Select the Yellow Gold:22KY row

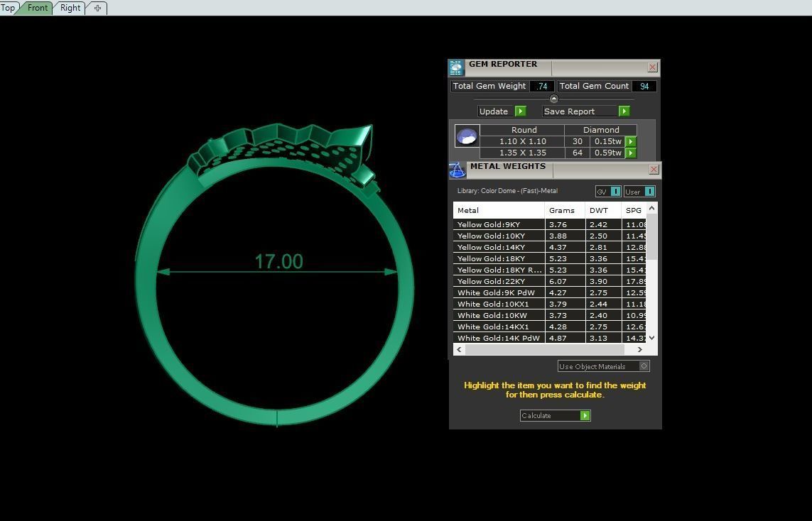[x=550, y=282]
